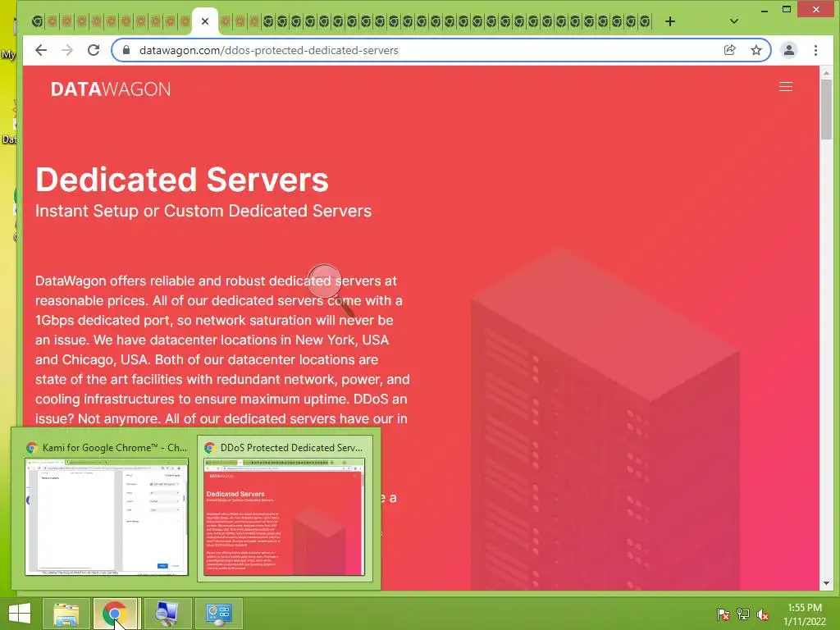Image resolution: width=840 pixels, height=630 pixels.
Task: Share this page using the share icon
Action: pyautogui.click(x=729, y=50)
